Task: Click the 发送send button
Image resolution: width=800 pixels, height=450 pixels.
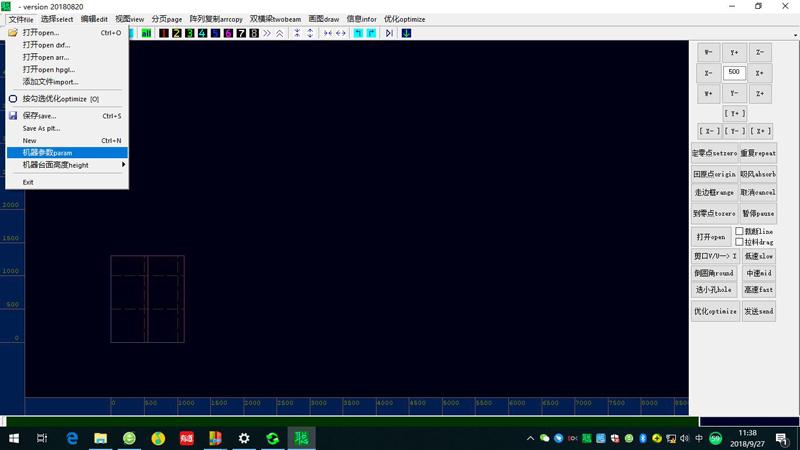Action: click(759, 311)
